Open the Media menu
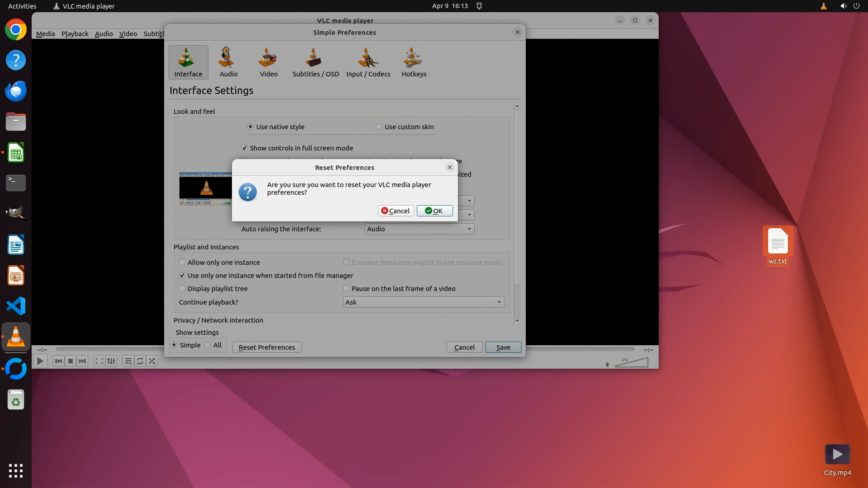The height and width of the screenshot is (488, 868). [x=45, y=33]
